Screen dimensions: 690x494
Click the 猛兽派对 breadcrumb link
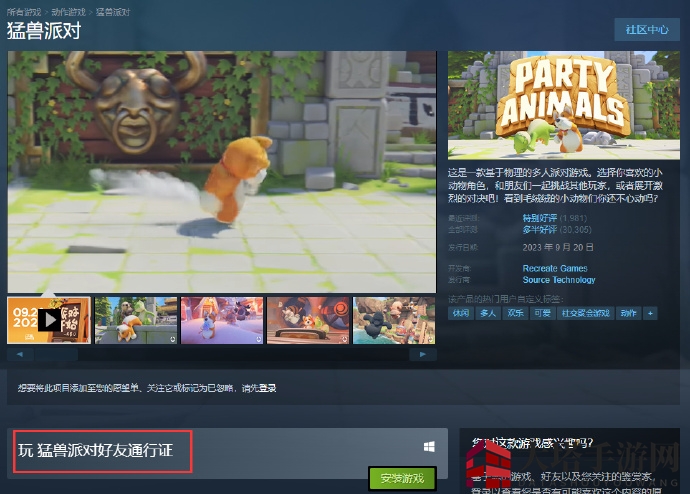point(113,12)
